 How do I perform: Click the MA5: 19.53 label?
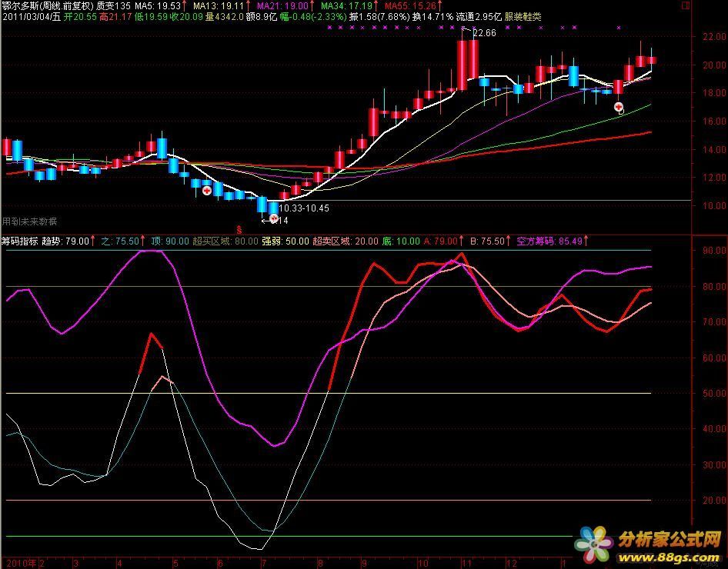click(158, 6)
